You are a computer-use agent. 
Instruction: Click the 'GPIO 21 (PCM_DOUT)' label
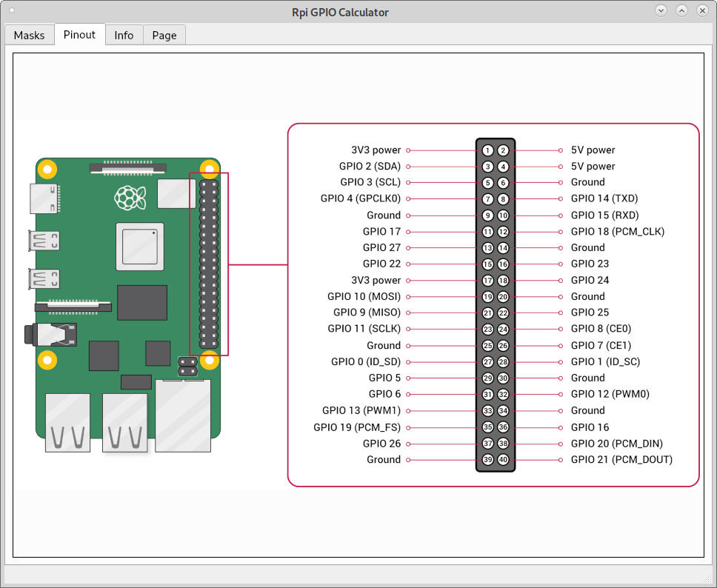tap(622, 460)
